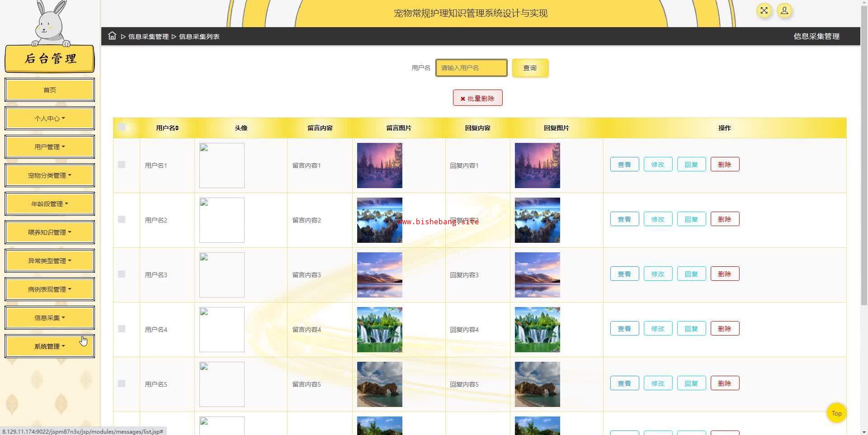Check the row checkbox for 用户名2
Viewport: 868px width, 435px height.
[x=122, y=219]
